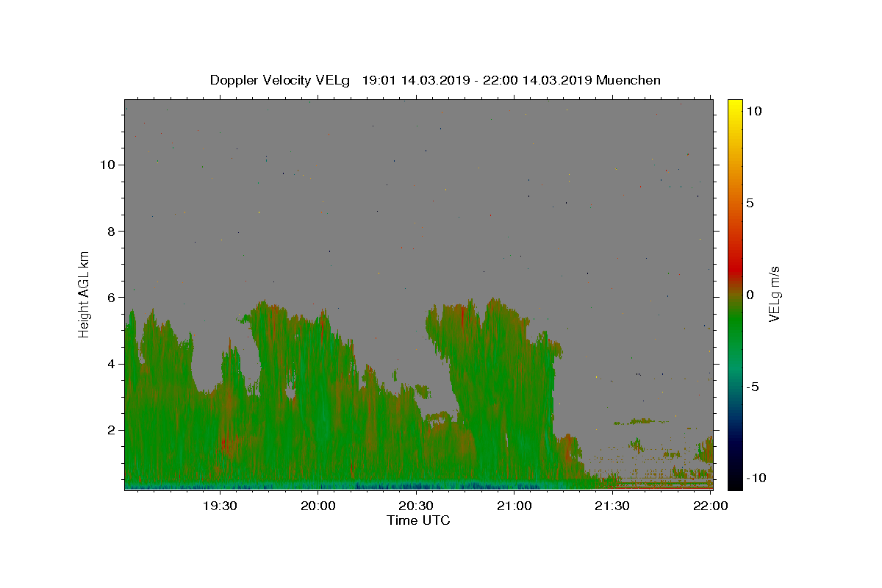Click the 21:30 time tick label

pyautogui.click(x=612, y=506)
